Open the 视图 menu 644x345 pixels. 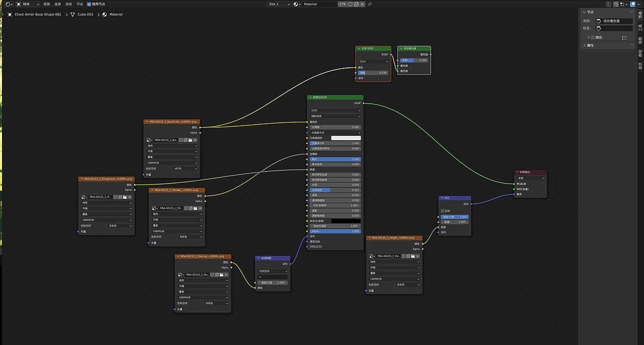click(47, 4)
